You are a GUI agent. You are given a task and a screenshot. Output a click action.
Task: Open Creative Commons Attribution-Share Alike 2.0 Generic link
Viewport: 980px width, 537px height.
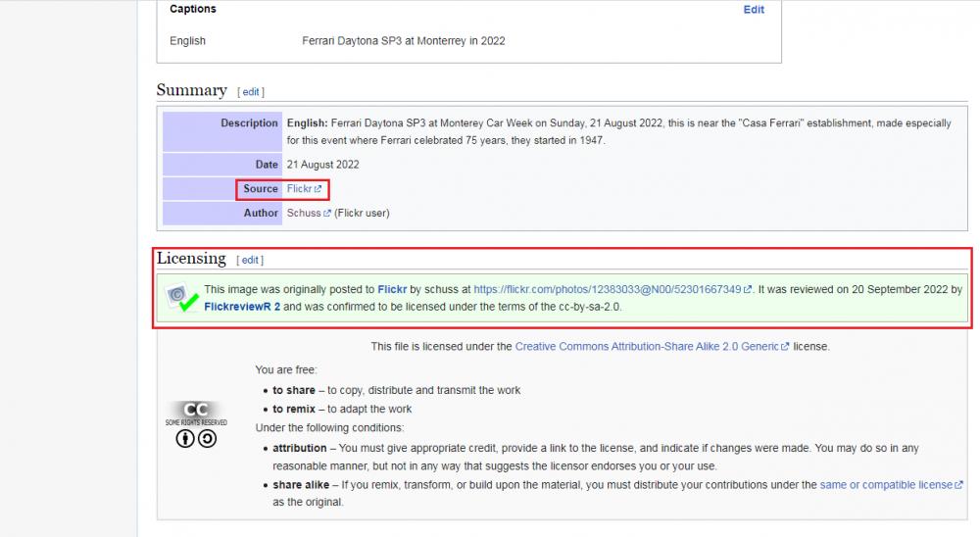coord(646,346)
